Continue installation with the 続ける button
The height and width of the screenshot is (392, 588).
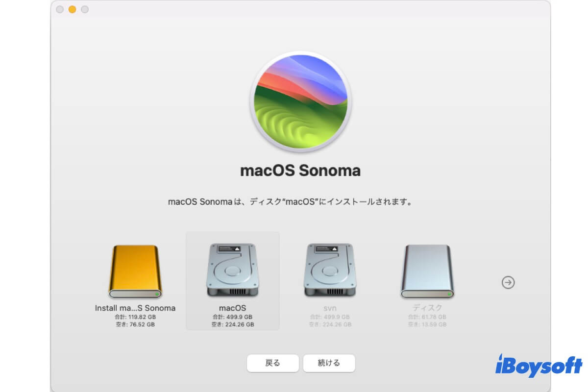click(329, 363)
